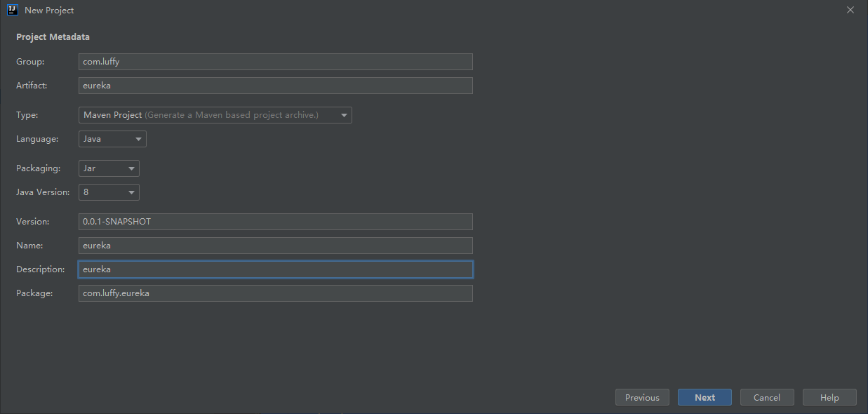This screenshot has height=414, width=868.
Task: Open the Packaging dropdown set to Jar
Action: tap(109, 168)
